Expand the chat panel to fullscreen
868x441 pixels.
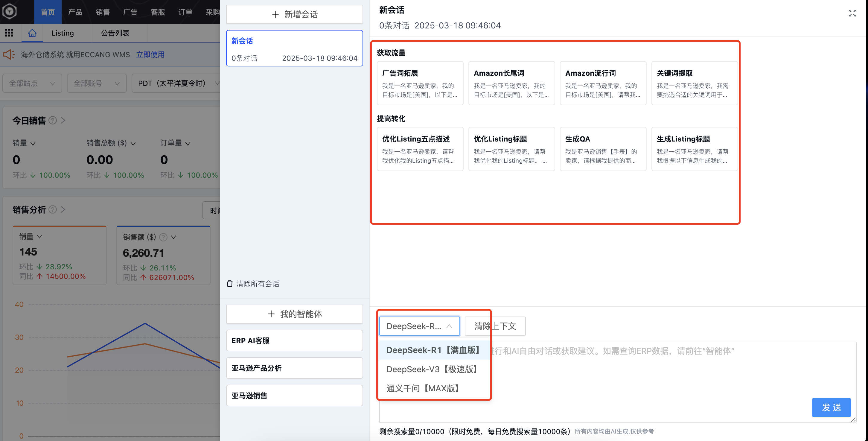click(852, 13)
